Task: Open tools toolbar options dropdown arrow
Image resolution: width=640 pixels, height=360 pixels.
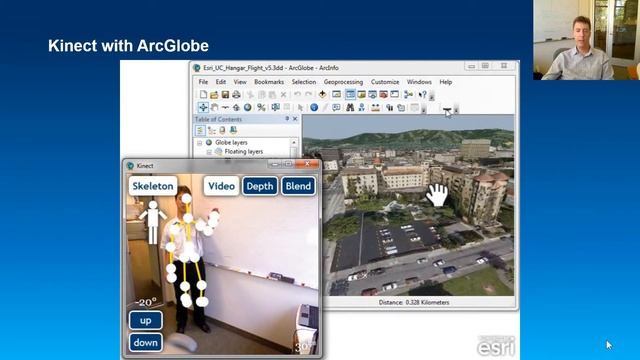Action: (x=424, y=109)
